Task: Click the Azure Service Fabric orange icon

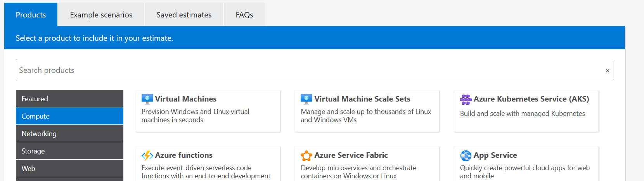Action: tap(306, 156)
